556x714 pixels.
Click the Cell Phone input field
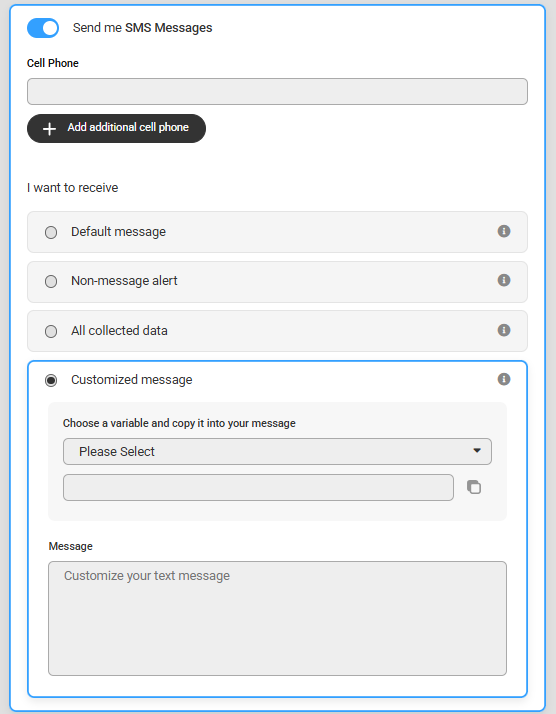[277, 92]
